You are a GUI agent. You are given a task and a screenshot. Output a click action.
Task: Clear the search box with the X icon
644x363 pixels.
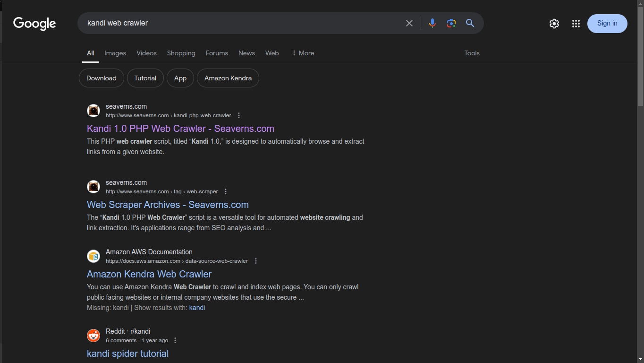pyautogui.click(x=409, y=23)
